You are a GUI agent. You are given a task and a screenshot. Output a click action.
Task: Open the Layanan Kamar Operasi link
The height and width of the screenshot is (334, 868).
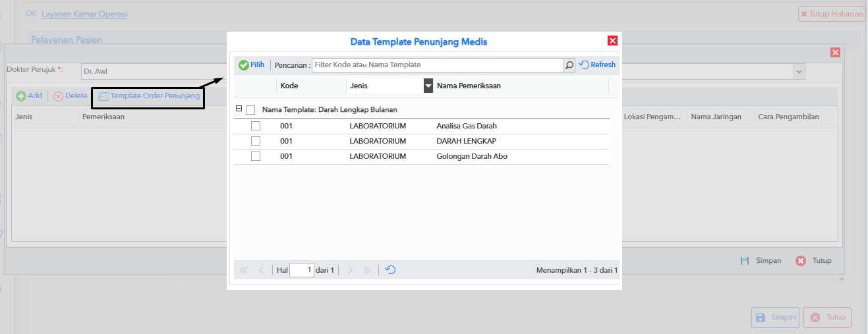pos(84,14)
